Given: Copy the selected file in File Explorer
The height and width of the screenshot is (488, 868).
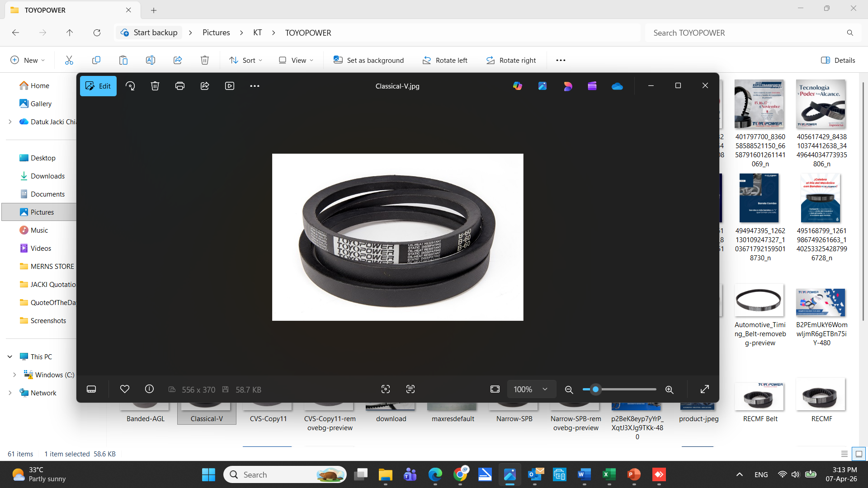Looking at the screenshot, I should tap(96, 60).
